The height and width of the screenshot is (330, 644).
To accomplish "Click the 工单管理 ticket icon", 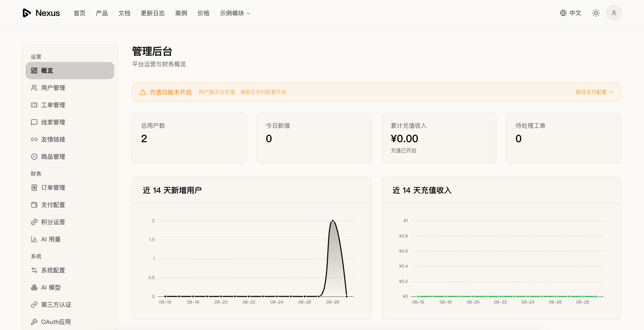I will pyautogui.click(x=34, y=105).
